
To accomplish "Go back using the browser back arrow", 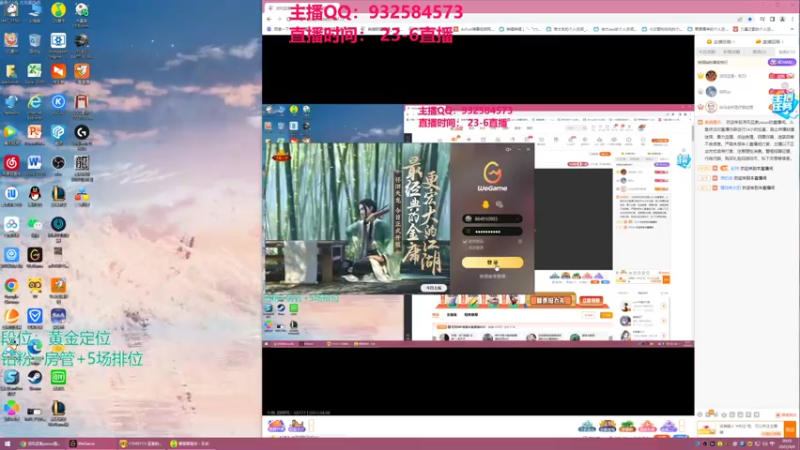I will [x=269, y=19].
